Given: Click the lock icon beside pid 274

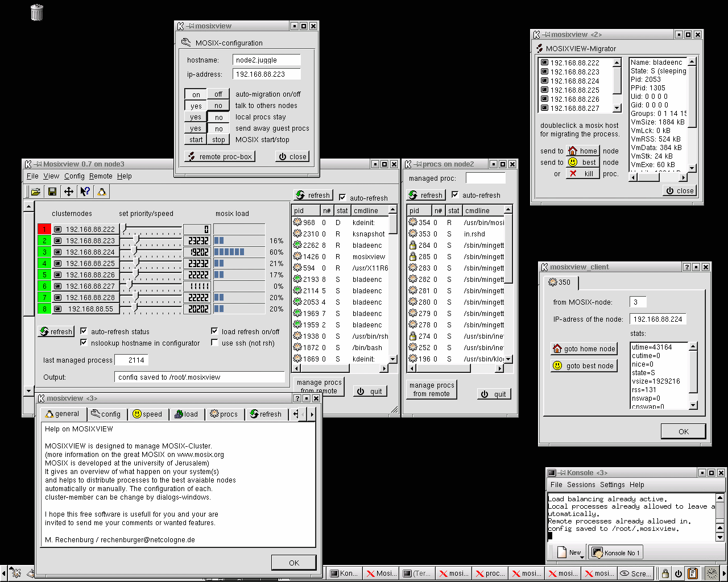Looking at the screenshot, I should [413, 336].
